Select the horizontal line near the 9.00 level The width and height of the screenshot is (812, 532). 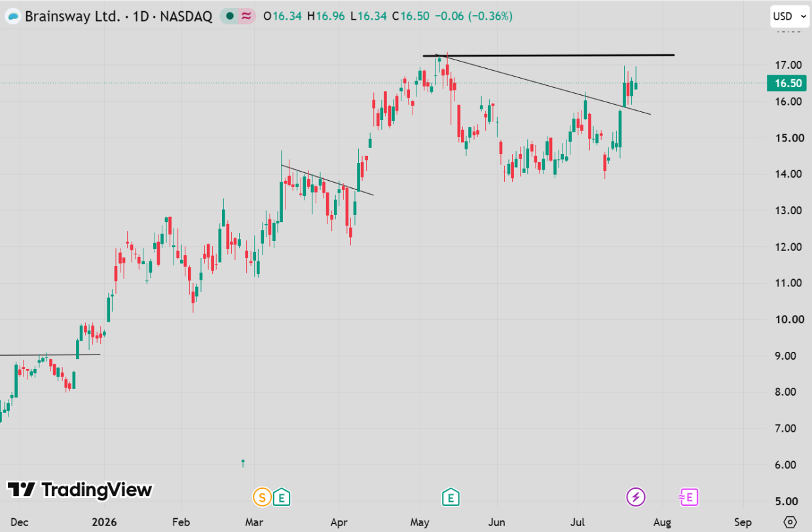50,355
